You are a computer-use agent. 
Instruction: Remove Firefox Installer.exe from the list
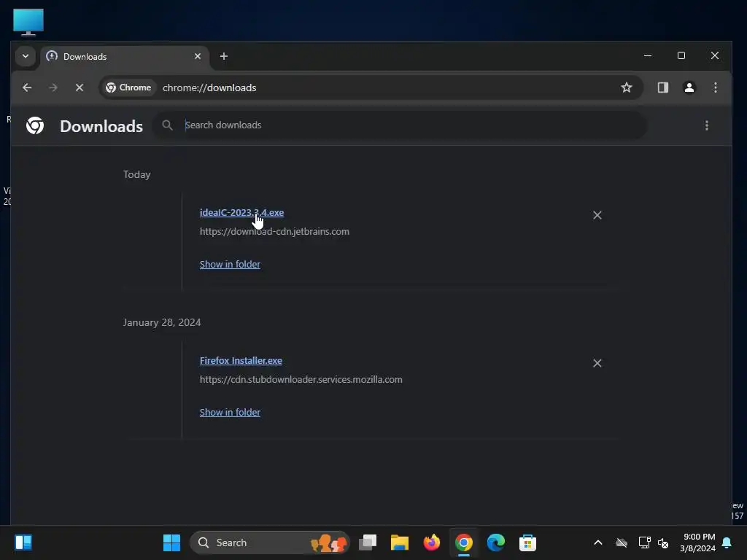(597, 363)
